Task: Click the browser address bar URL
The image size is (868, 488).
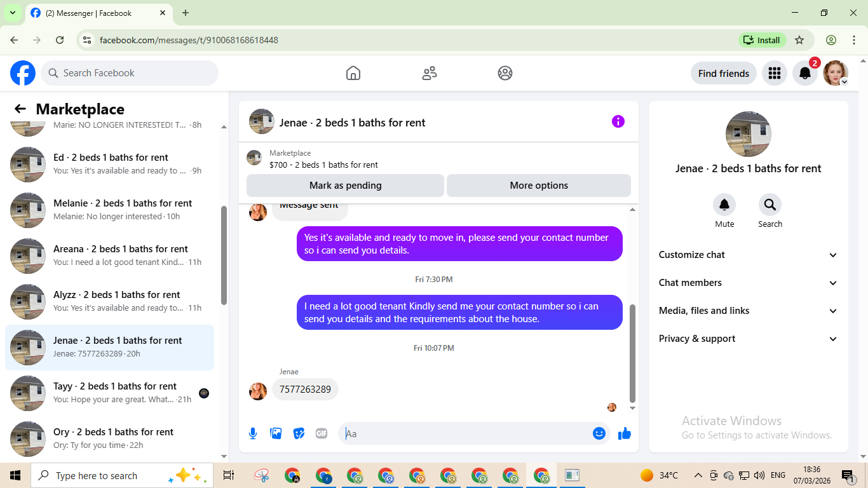Action: 189,40
